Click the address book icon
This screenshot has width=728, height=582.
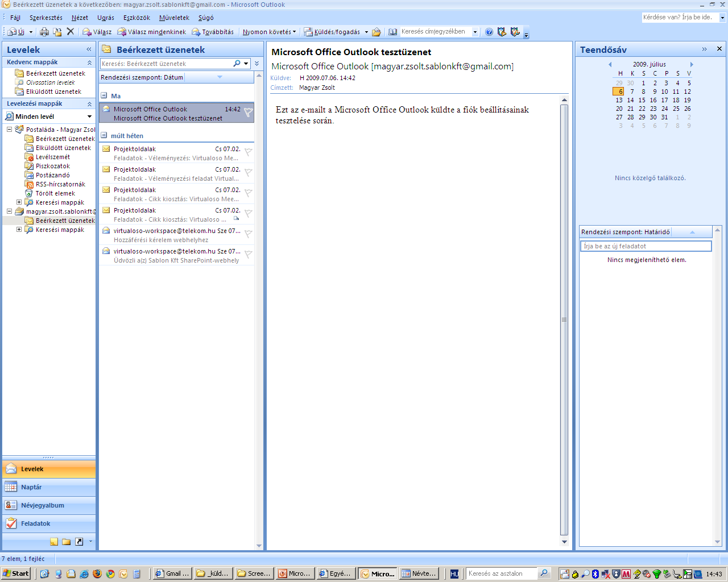(x=393, y=32)
